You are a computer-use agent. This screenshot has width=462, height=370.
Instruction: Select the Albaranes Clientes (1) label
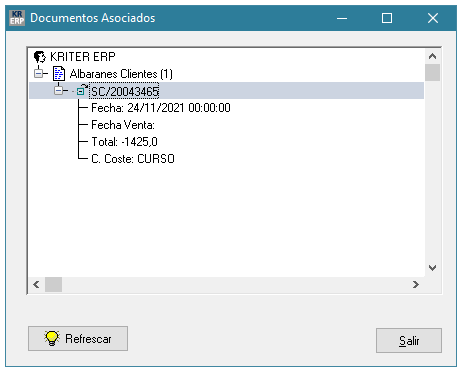coord(121,74)
